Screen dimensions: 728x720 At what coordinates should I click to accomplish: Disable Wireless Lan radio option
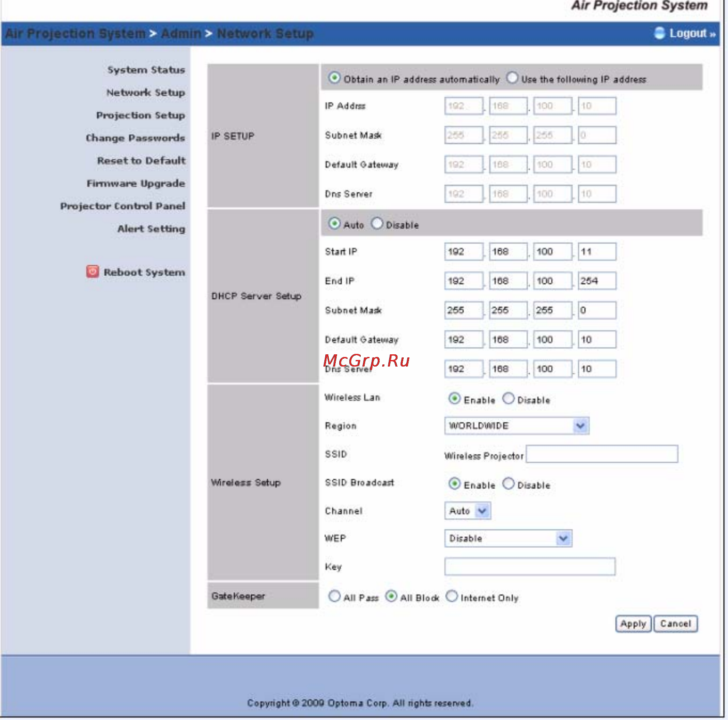click(508, 399)
